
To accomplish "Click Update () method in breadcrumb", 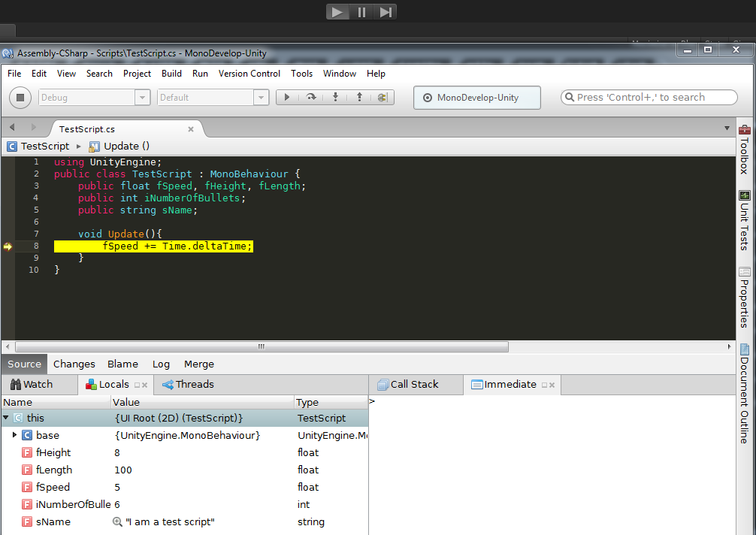I will tap(120, 146).
